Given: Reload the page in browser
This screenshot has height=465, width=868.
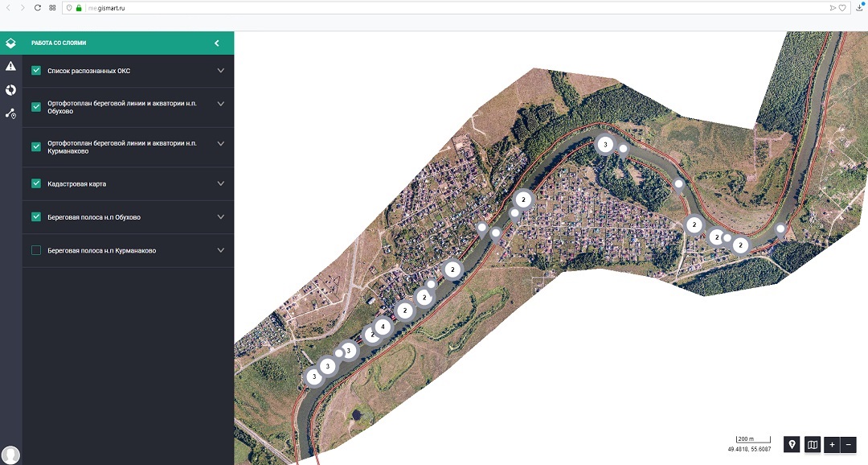Looking at the screenshot, I should 37,7.
